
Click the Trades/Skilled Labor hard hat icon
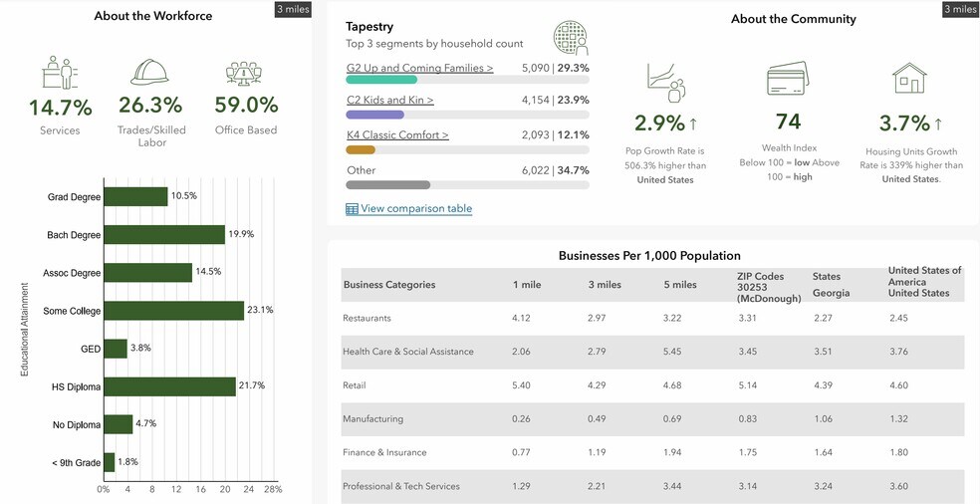(x=151, y=72)
